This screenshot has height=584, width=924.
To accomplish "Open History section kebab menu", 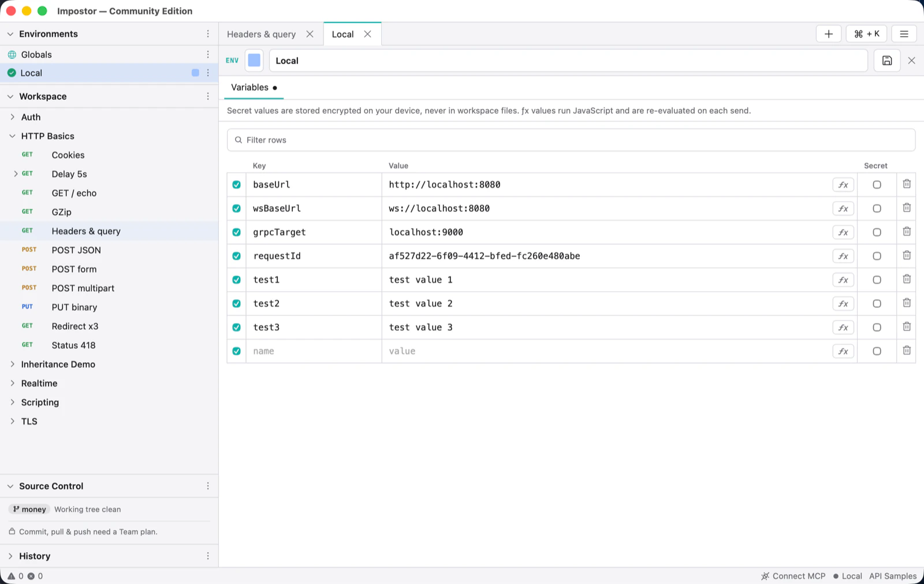I will [x=208, y=556].
